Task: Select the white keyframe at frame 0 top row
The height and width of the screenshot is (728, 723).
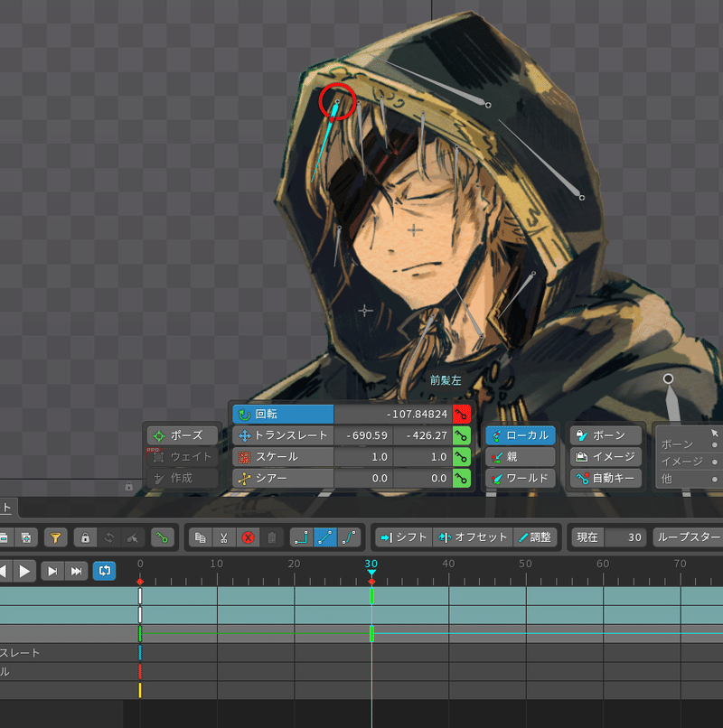Action: pos(140,596)
